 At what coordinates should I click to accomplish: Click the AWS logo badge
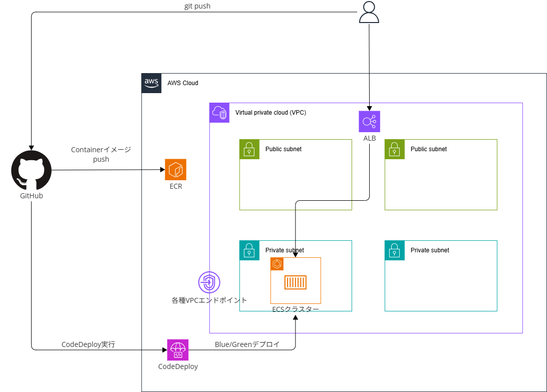click(151, 83)
